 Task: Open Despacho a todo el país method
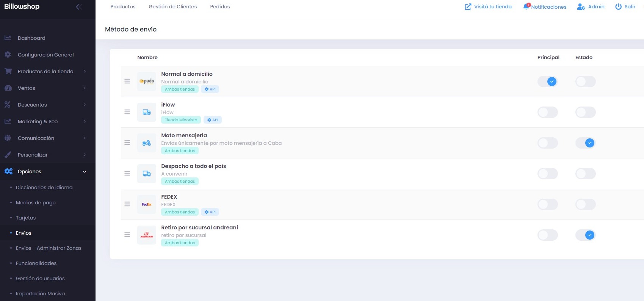[193, 166]
